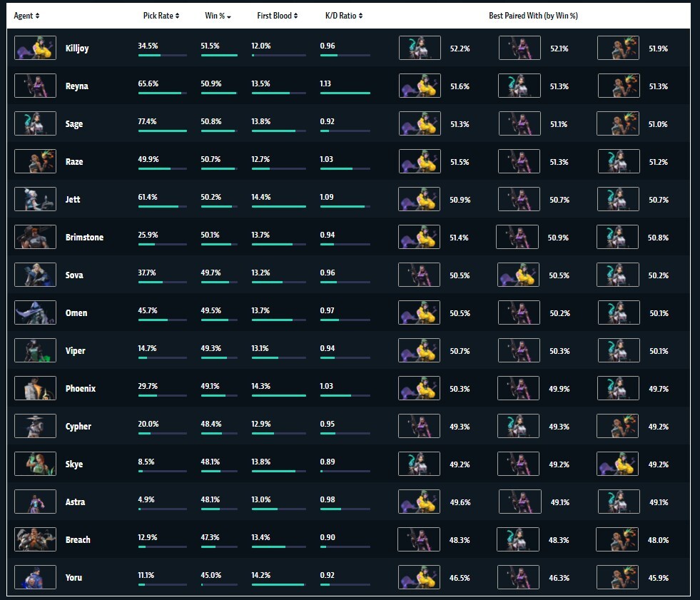
Task: Click Brimstone's 51.4% paired agent thumbnail
Action: [x=419, y=237]
